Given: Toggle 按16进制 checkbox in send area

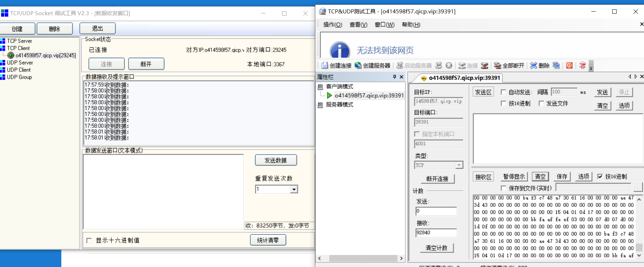Looking at the screenshot, I should point(503,103).
